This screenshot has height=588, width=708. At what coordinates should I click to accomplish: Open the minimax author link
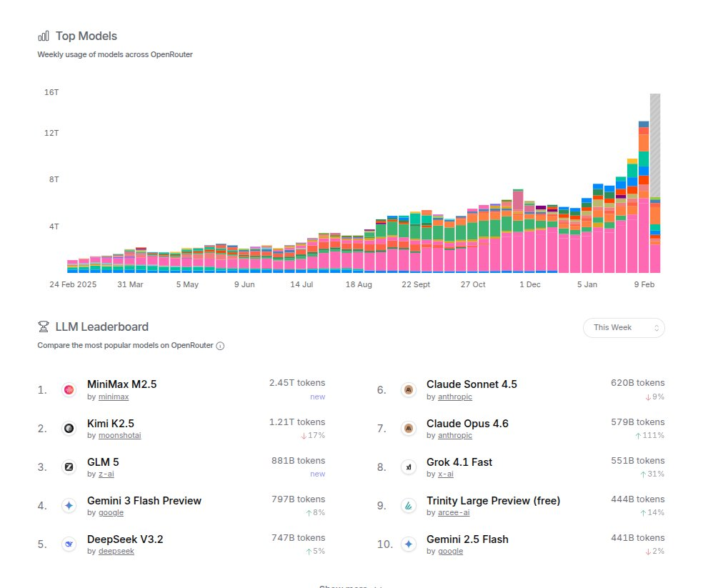click(114, 397)
